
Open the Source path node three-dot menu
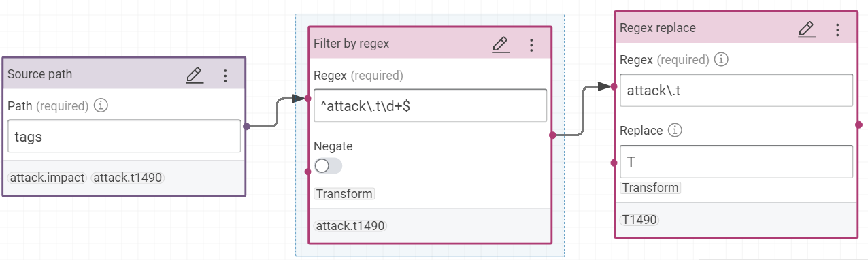pyautogui.click(x=226, y=75)
